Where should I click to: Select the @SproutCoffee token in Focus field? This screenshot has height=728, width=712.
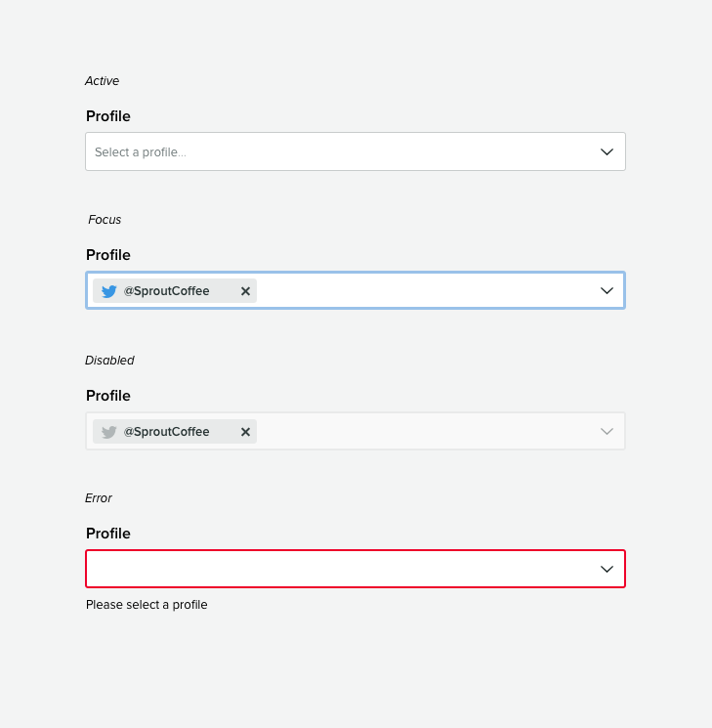tap(167, 291)
